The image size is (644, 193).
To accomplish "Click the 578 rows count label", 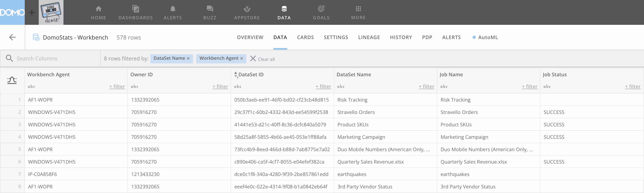I will point(129,37).
